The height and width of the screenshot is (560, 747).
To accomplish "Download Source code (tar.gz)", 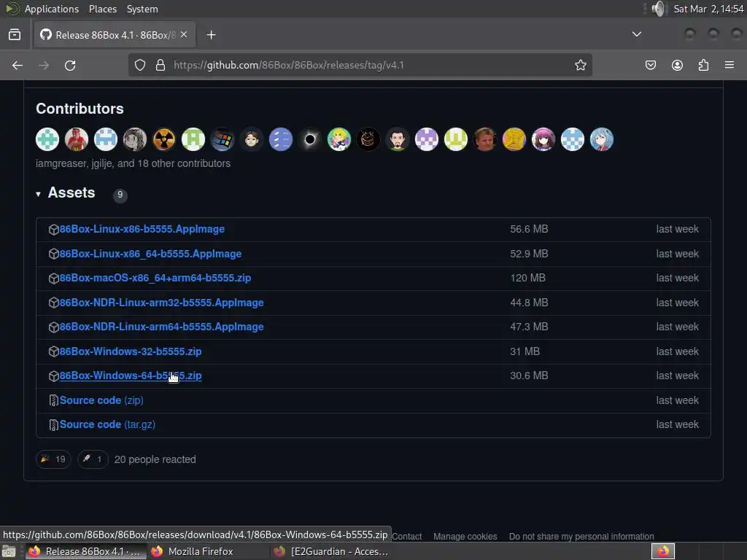I will click(x=107, y=425).
